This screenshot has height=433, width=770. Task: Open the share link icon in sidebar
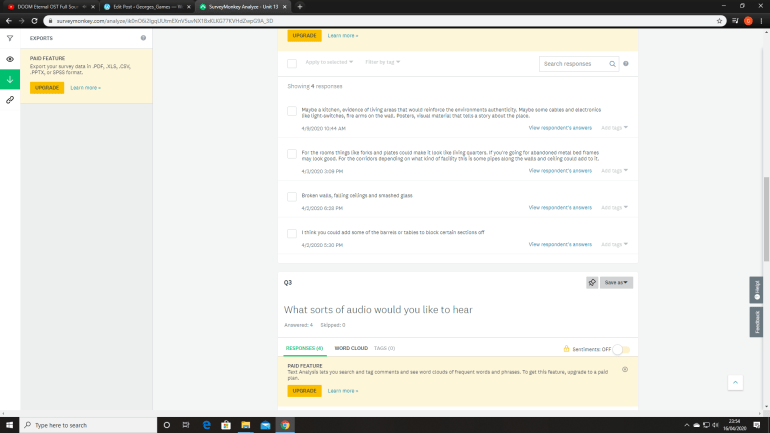10,100
